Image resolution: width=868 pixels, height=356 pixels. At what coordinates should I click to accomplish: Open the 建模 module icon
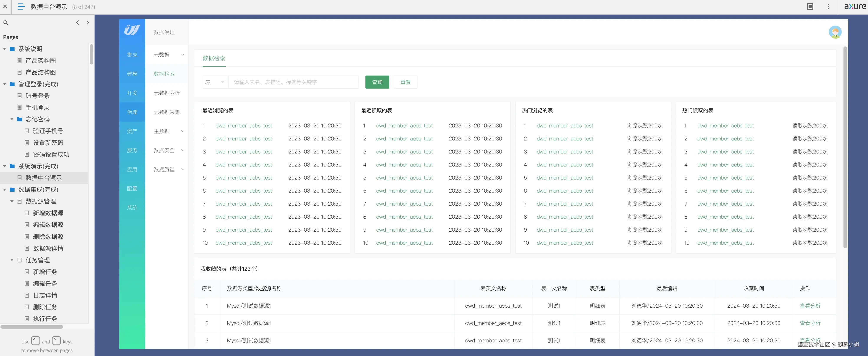(x=132, y=74)
